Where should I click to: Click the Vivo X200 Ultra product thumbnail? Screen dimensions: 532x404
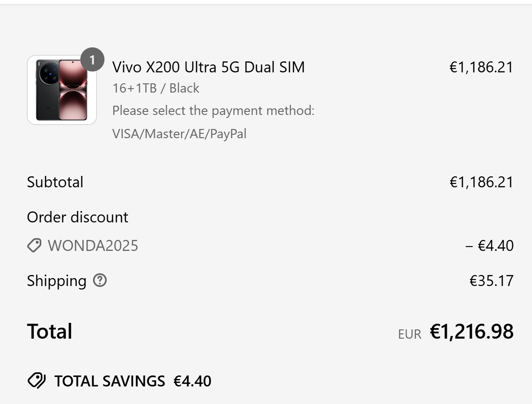tap(62, 90)
